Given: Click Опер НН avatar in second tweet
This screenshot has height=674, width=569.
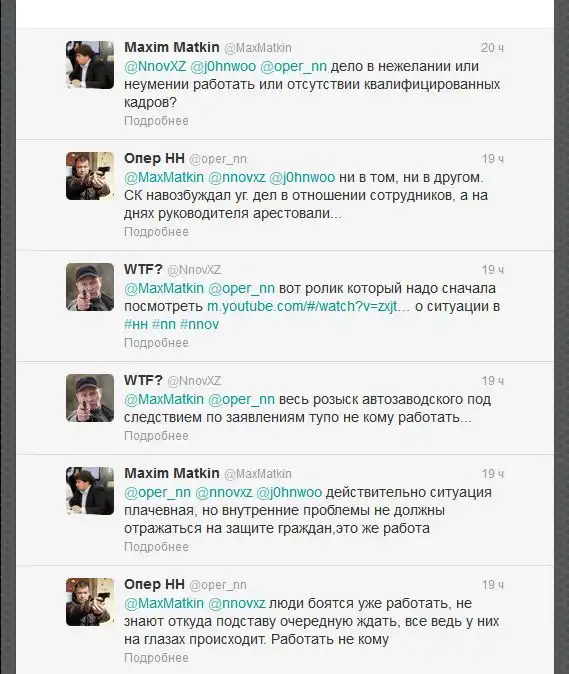Looking at the screenshot, I should [90, 176].
